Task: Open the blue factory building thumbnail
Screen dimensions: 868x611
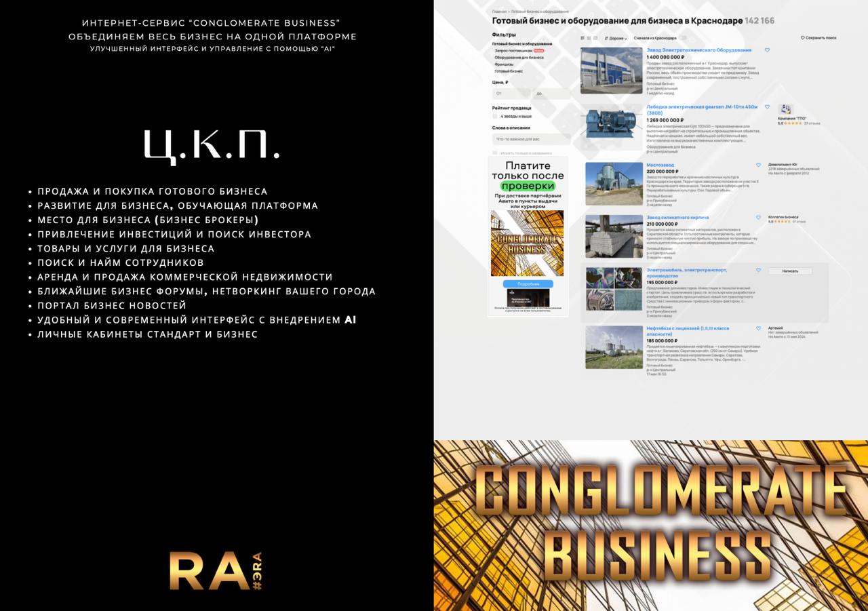Action: (x=610, y=70)
